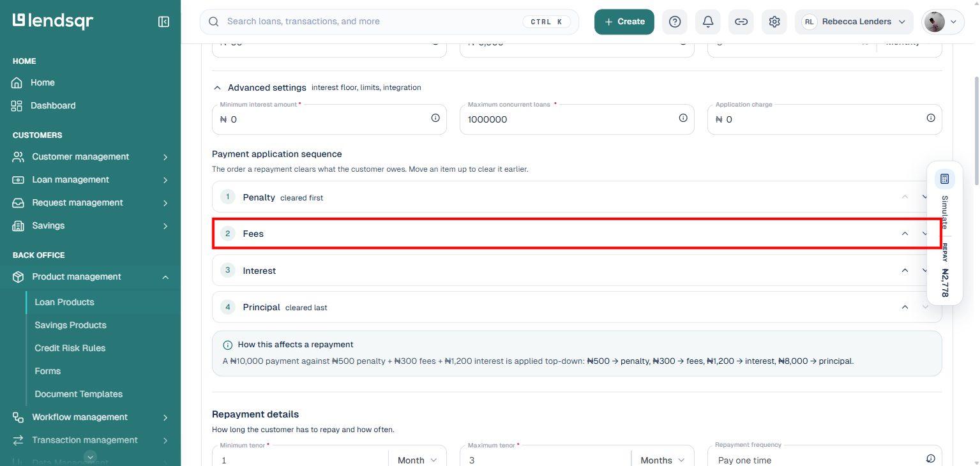Collapse the Advanced settings section
The height and width of the screenshot is (466, 980).
[x=218, y=87]
